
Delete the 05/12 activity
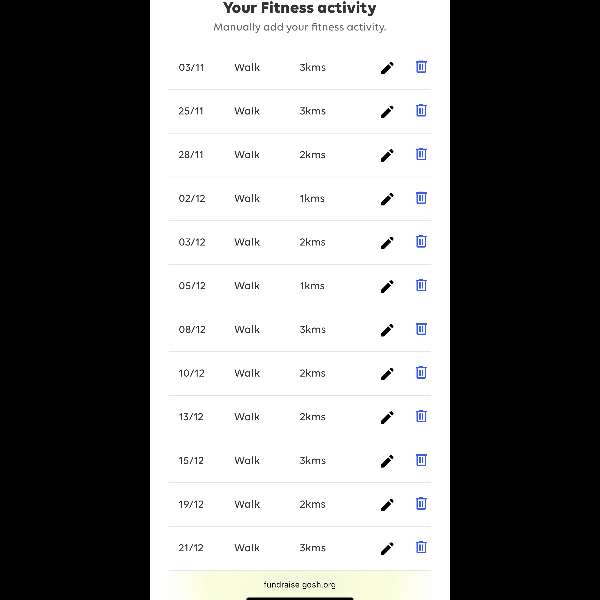point(421,285)
